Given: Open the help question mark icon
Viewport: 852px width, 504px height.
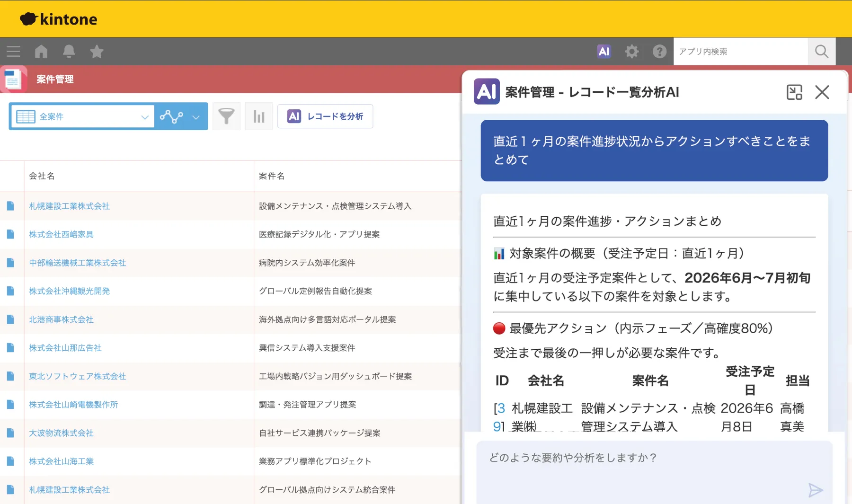Looking at the screenshot, I should tap(659, 51).
